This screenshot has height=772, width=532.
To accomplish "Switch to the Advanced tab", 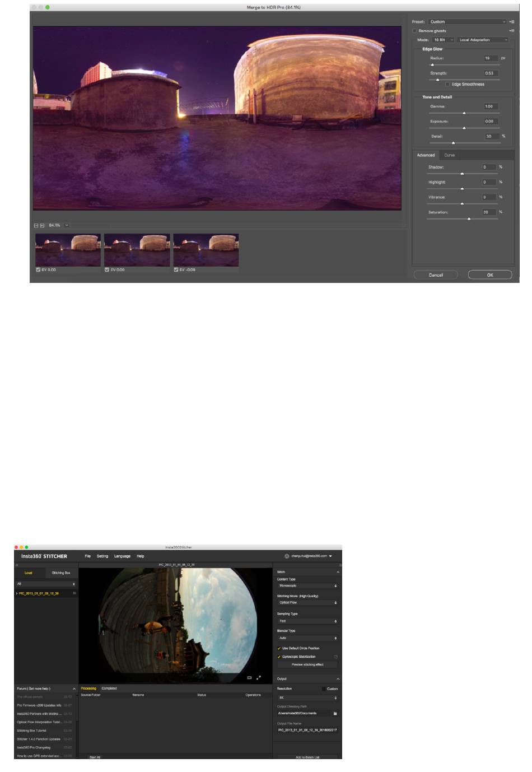I will point(426,155).
